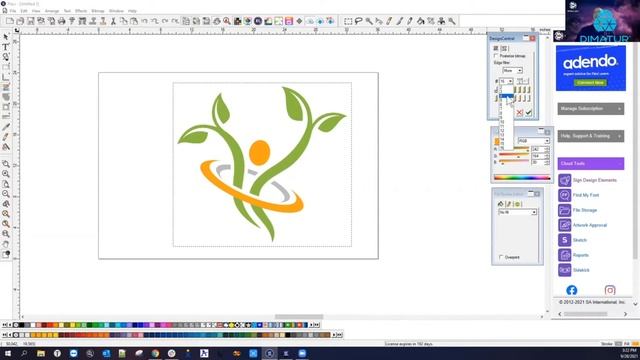Image resolution: width=640 pixels, height=360 pixels.
Task: Select the paint bucket fill tool
Action: (420, 21)
